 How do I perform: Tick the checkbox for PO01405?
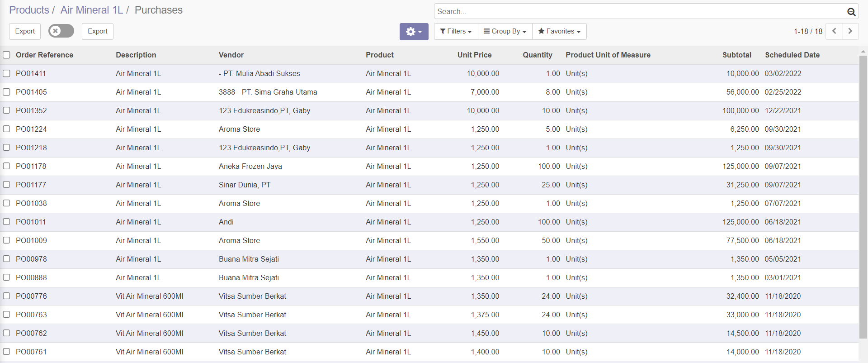click(x=6, y=92)
